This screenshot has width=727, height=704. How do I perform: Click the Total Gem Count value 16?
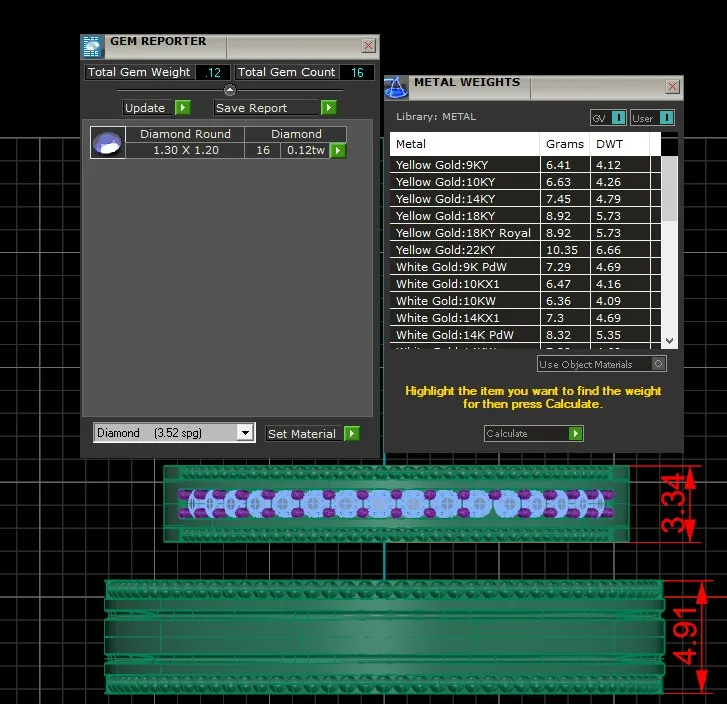click(357, 72)
